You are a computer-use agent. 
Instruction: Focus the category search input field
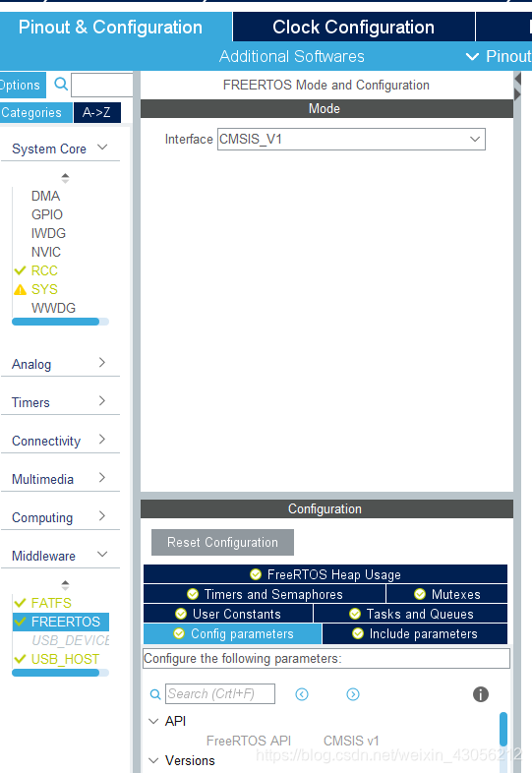tap(102, 85)
